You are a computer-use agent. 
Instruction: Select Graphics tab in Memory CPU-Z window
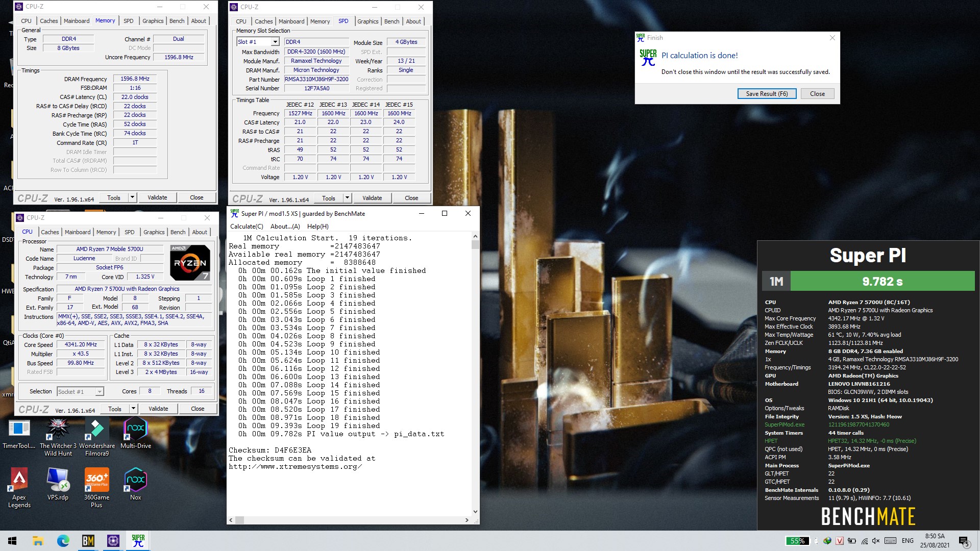[153, 21]
